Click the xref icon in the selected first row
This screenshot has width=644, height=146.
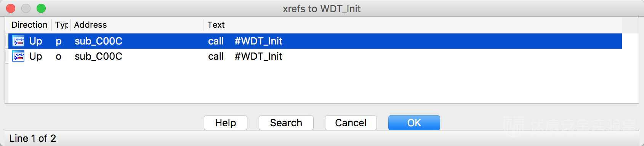(x=18, y=41)
